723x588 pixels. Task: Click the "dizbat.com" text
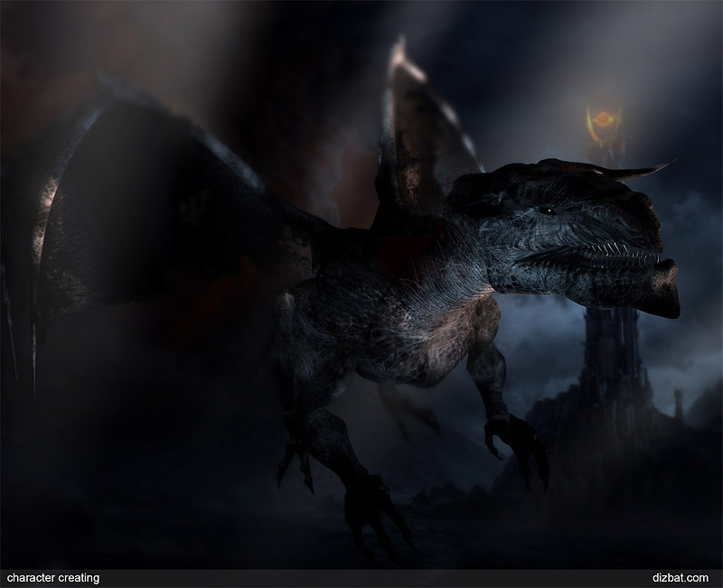pos(681,578)
